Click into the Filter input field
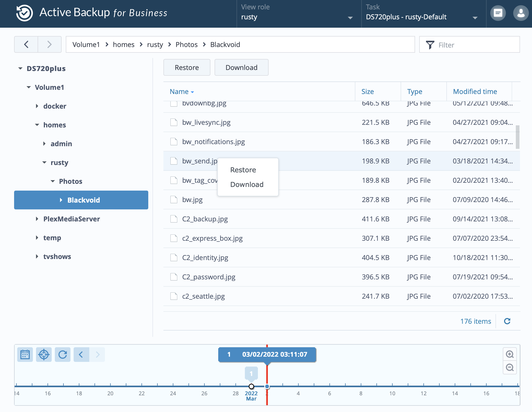Screen dimensions: 532x412 pos(469,45)
